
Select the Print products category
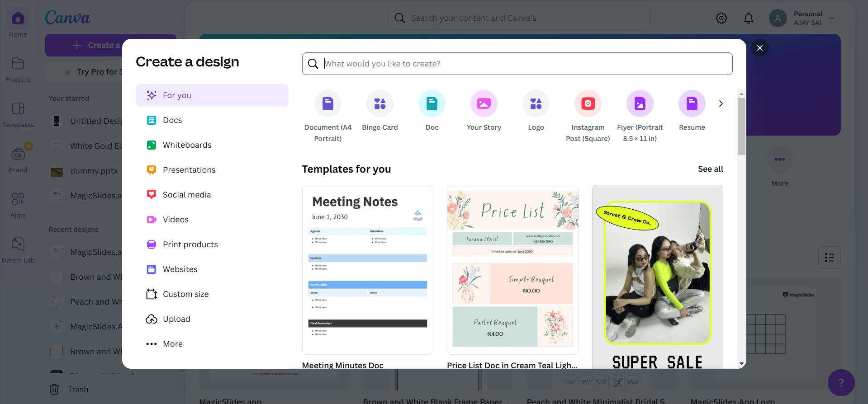(x=212, y=244)
